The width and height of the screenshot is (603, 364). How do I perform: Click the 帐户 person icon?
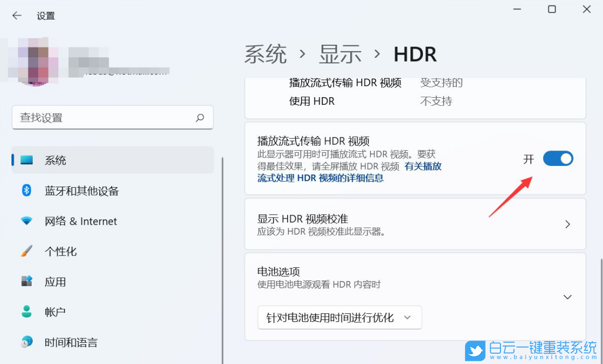[x=27, y=312]
